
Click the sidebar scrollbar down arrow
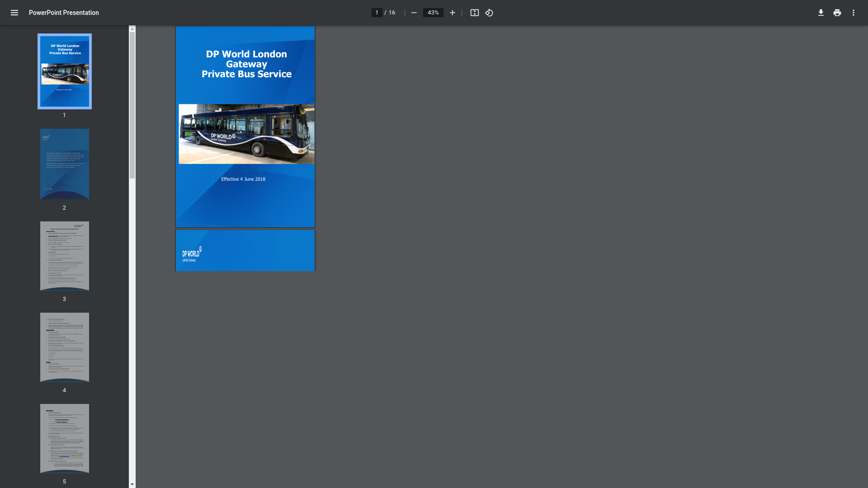click(x=132, y=484)
